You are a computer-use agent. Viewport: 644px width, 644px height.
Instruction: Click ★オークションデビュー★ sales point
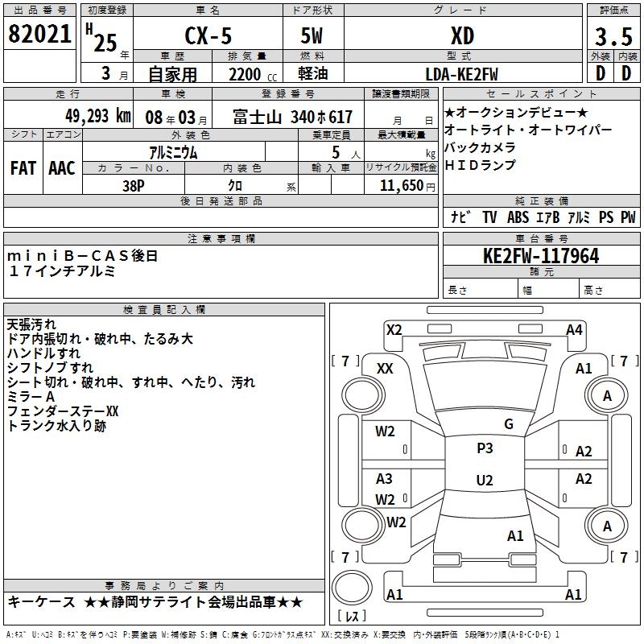point(516,112)
